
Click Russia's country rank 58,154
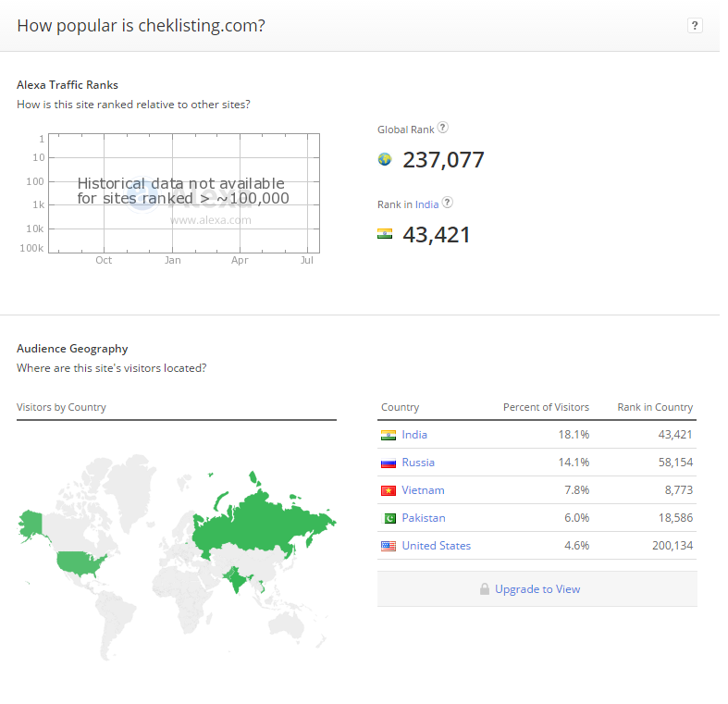point(675,463)
